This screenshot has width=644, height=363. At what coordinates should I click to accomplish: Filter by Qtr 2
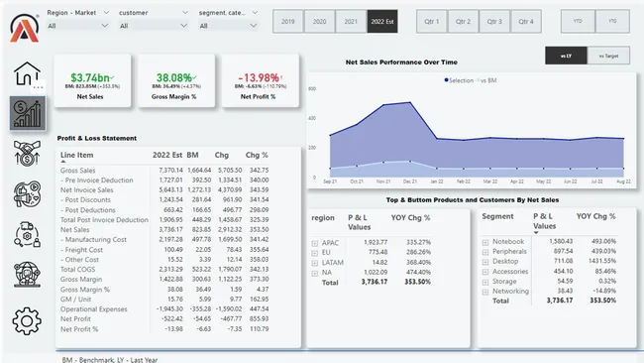point(463,22)
